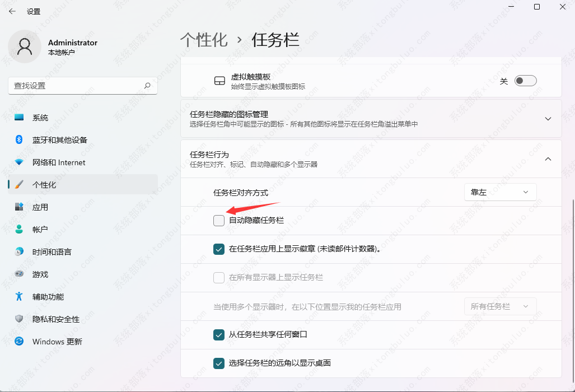Open 应用 apps icon in sidebar
Screen dimensions: 575x392
click(20, 207)
